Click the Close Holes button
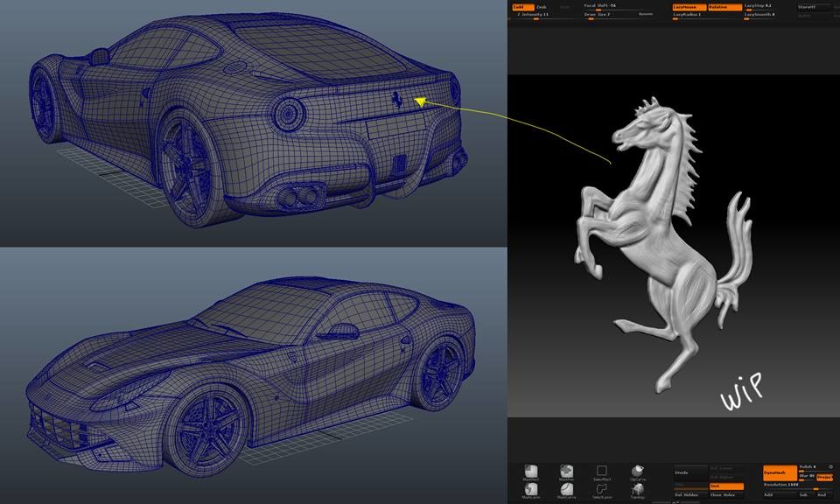840x504 pixels. (x=726, y=495)
